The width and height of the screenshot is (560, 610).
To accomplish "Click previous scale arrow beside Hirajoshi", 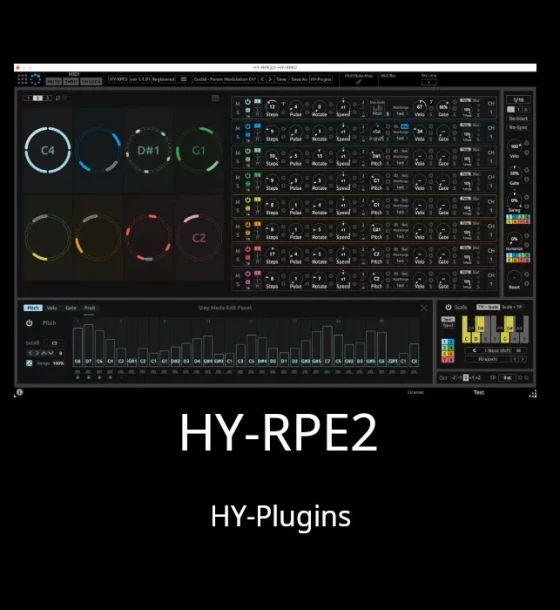I will 515,359.
